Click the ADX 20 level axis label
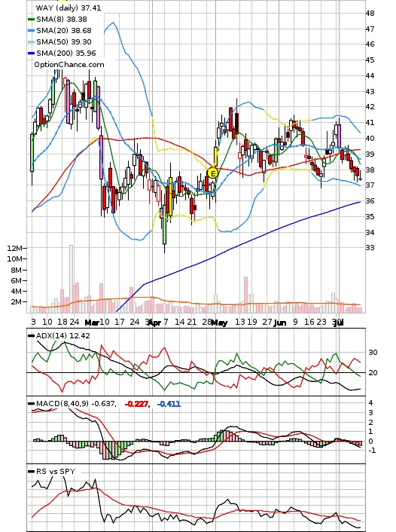Viewport: 396px width, 532px height. 373,372
